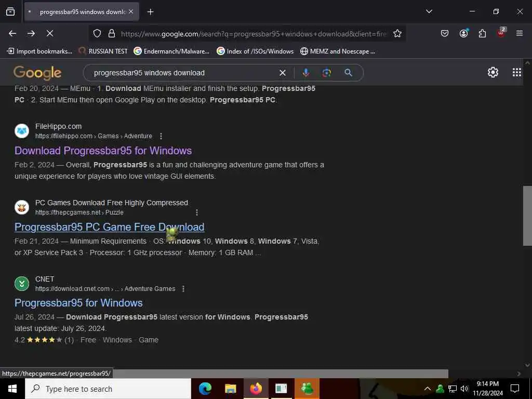The width and height of the screenshot is (532, 399).
Task: Open options for FileHippo result
Action: click(x=161, y=136)
